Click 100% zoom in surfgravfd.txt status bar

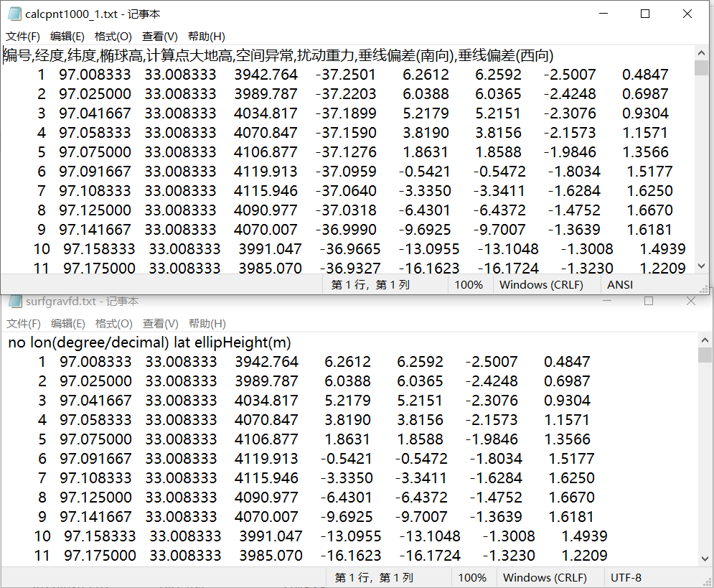click(x=472, y=577)
